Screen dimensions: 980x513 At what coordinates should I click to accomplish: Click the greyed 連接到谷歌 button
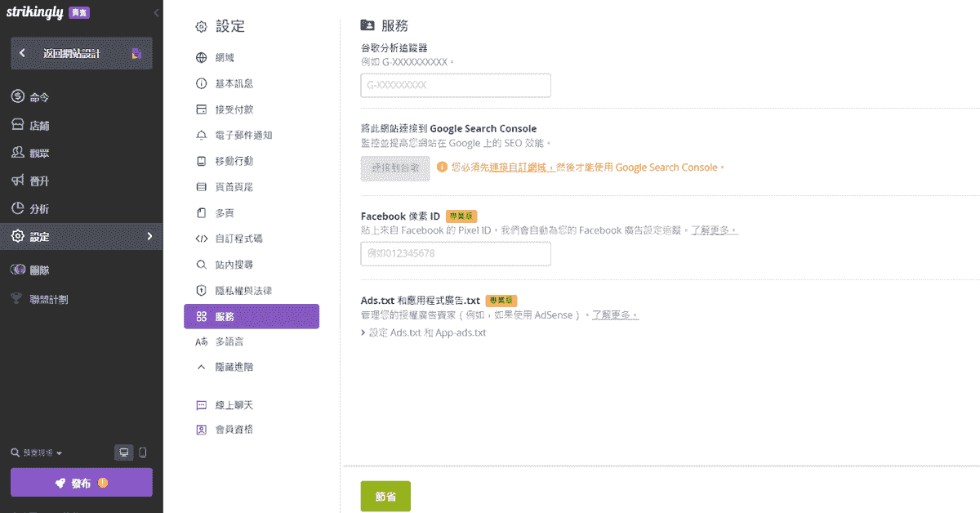click(395, 167)
